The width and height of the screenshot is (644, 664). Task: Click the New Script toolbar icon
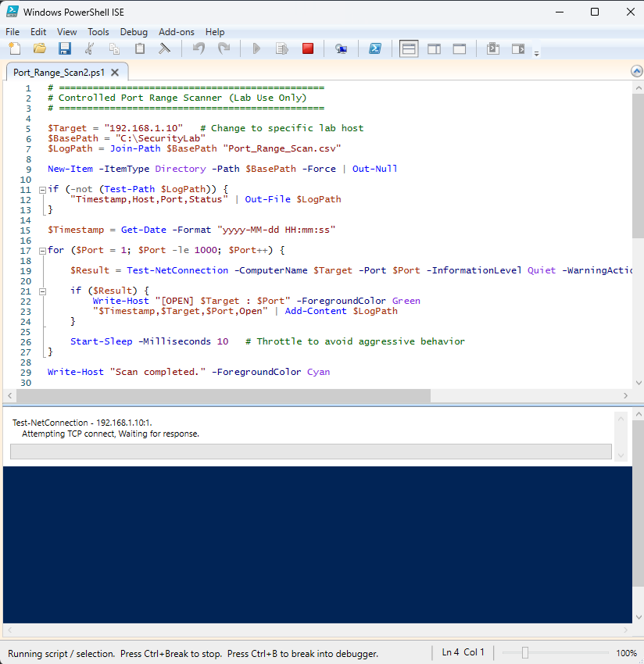click(14, 49)
